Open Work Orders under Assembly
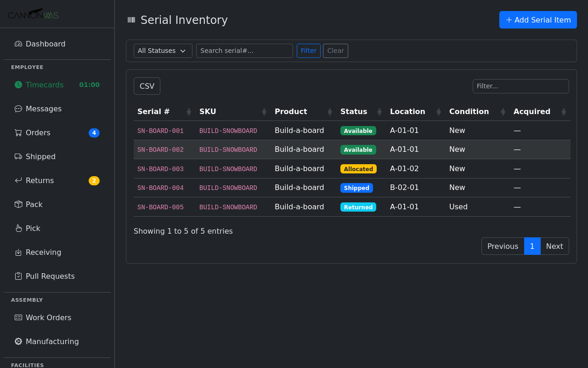 click(x=48, y=317)
